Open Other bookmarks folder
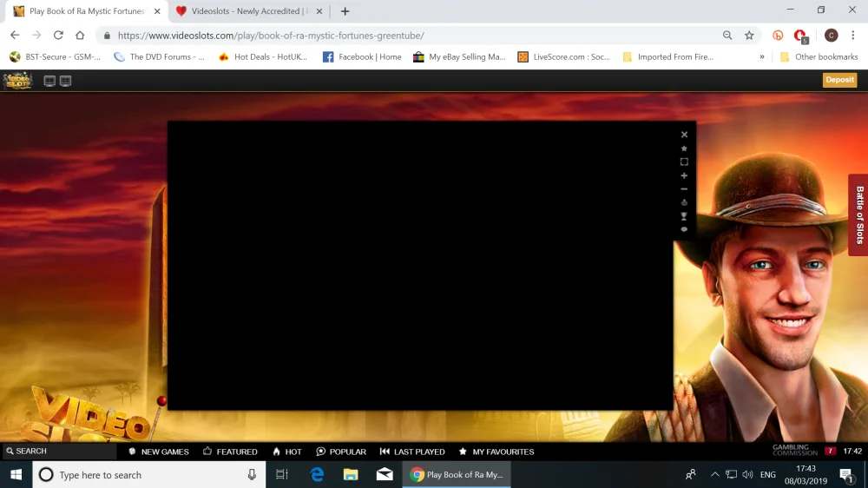The width and height of the screenshot is (868, 488). pyautogui.click(x=819, y=56)
